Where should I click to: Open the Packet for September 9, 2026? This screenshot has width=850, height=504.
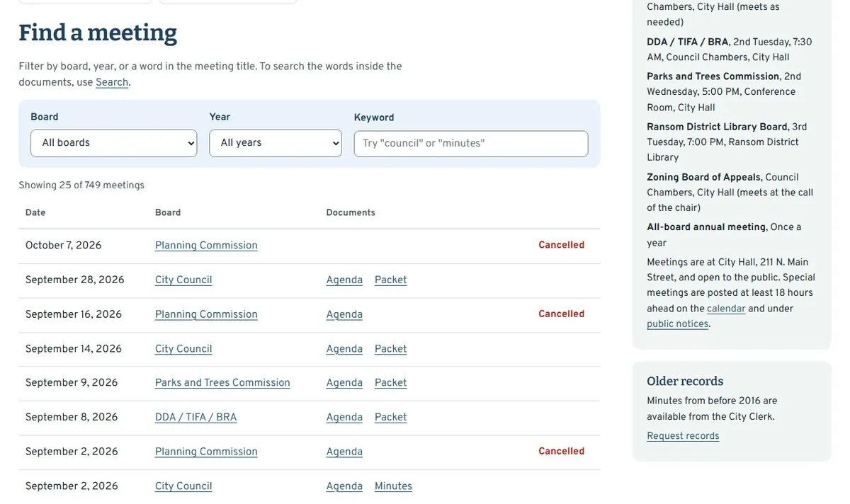(390, 383)
